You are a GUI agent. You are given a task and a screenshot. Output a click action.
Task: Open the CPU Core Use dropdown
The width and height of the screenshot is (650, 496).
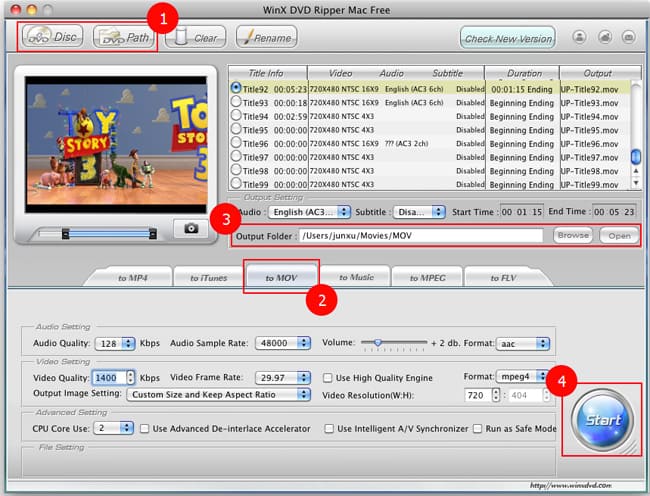(114, 428)
